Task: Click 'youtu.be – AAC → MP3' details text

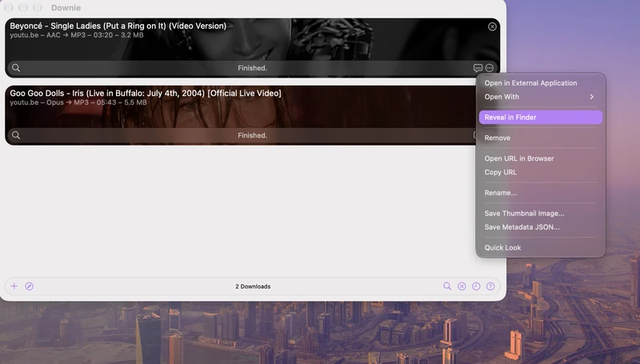Action: 77,35
